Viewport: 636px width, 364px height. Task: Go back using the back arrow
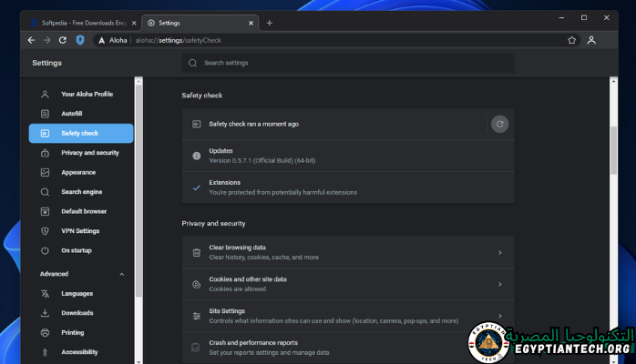click(x=31, y=40)
